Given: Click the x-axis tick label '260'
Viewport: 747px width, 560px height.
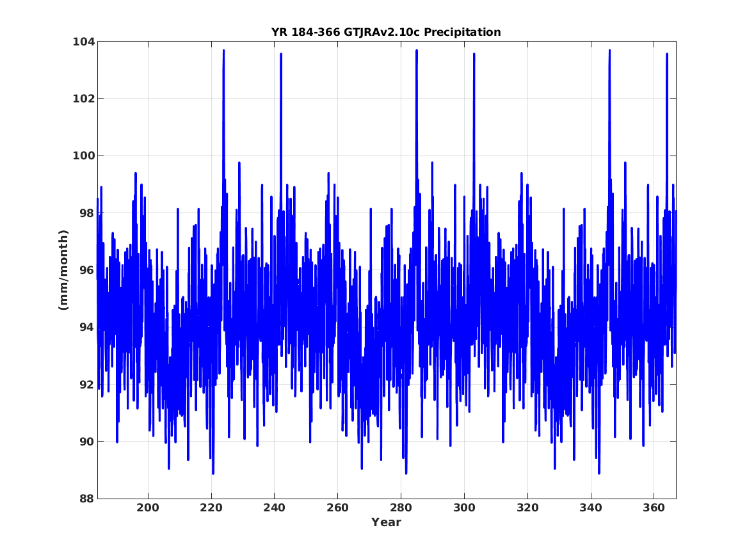Looking at the screenshot, I should coord(338,508).
